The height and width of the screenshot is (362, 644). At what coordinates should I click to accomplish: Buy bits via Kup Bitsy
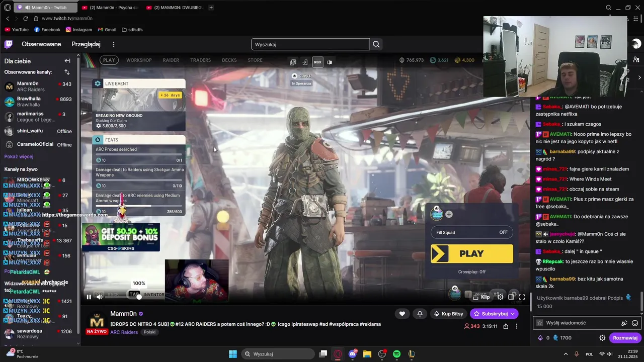pos(448,314)
